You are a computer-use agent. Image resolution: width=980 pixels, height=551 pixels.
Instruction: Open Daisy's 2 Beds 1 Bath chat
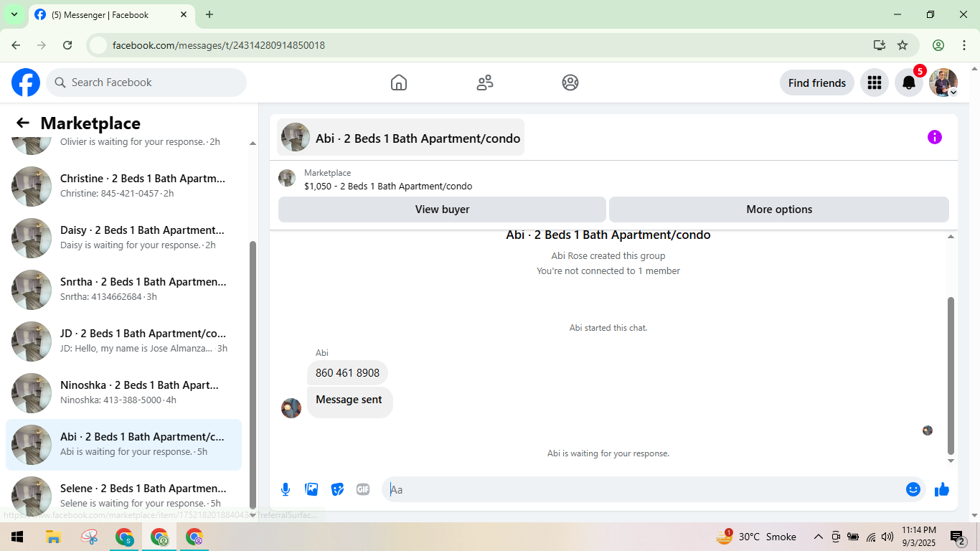pyautogui.click(x=123, y=238)
